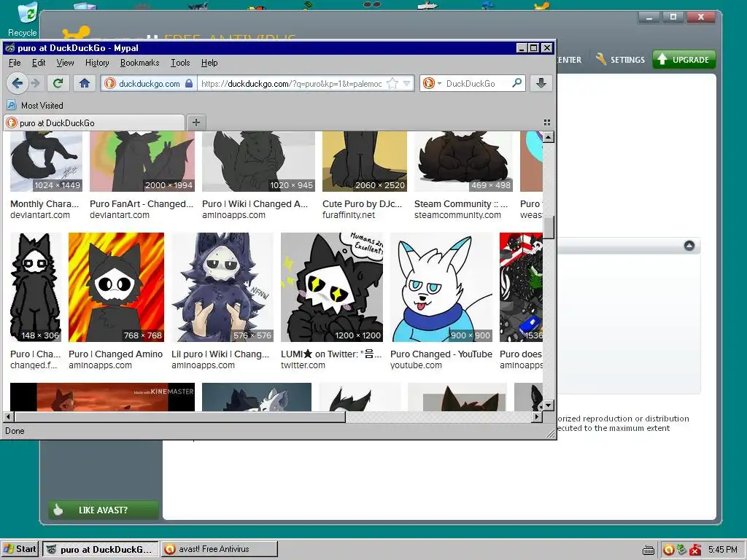Open 'Steam Community' result link
Image resolution: width=747 pixels, height=560 pixels.
(x=461, y=204)
